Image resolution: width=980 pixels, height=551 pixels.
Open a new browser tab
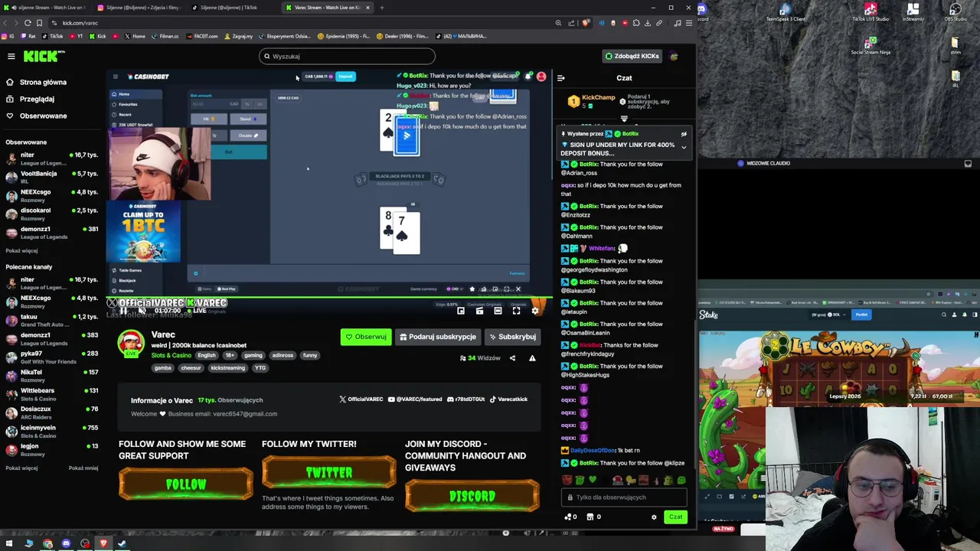point(382,8)
